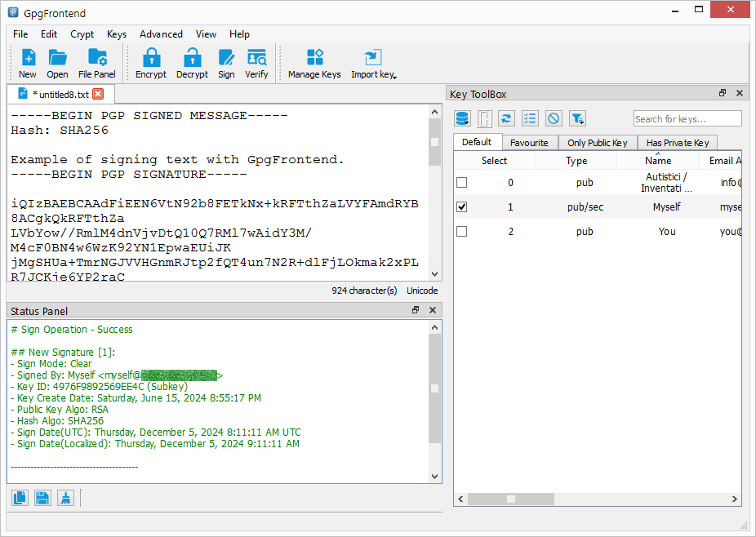Switch to the Default key tab
The width and height of the screenshot is (756, 537).
coord(477,142)
